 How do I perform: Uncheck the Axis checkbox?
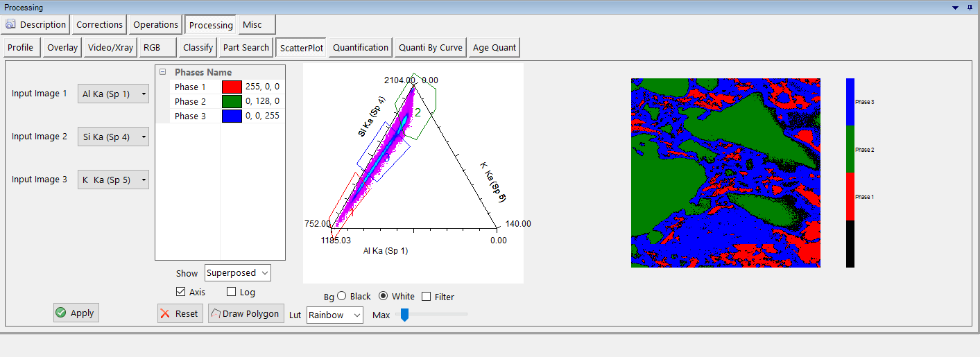(x=181, y=292)
